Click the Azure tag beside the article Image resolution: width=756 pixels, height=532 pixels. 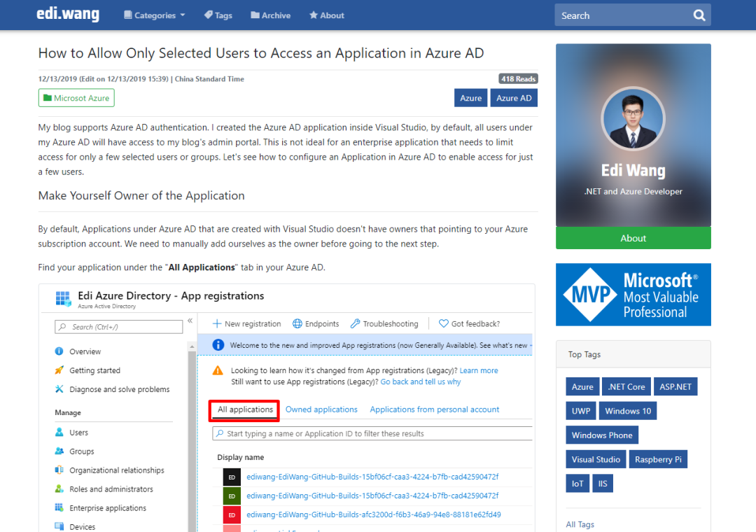(x=470, y=98)
